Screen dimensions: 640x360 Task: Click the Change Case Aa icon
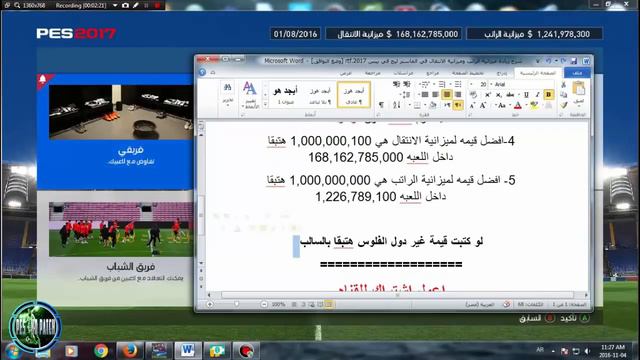(x=502, y=105)
